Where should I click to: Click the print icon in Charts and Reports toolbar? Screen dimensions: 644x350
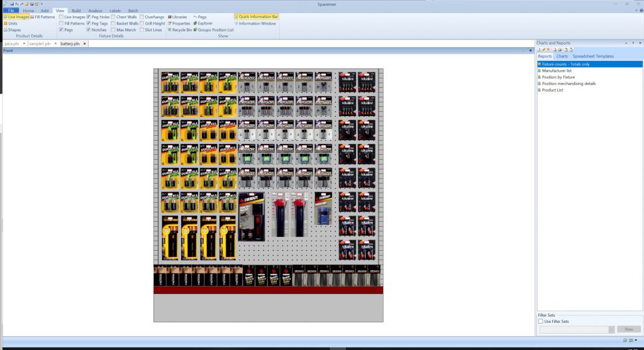tap(559, 50)
